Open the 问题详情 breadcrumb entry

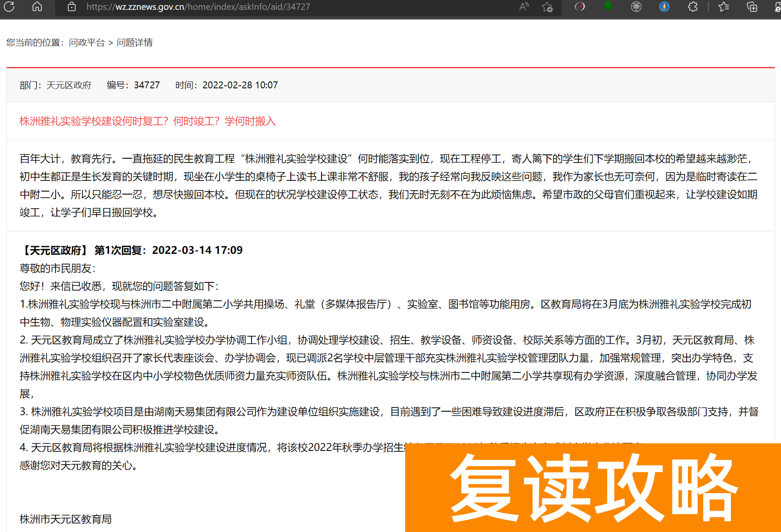(x=136, y=43)
